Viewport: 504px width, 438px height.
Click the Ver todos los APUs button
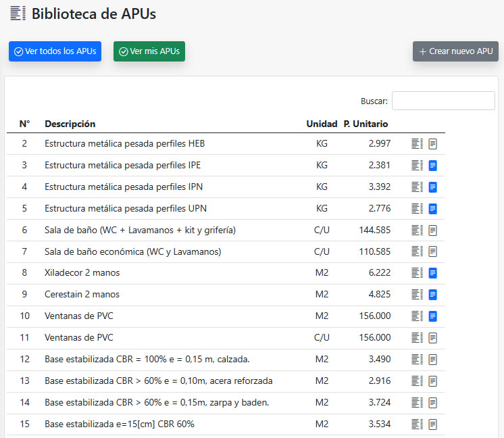pos(55,51)
